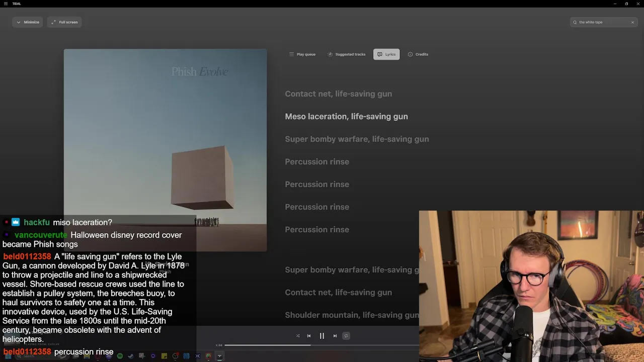The image size is (644, 362).
Task: Open the TIDAL hamburger menu
Action: click(x=6, y=4)
